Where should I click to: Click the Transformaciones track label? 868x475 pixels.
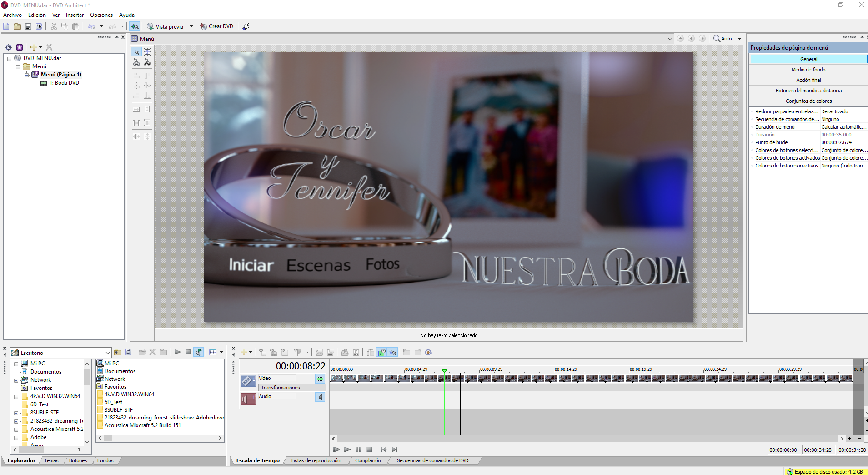click(x=280, y=388)
